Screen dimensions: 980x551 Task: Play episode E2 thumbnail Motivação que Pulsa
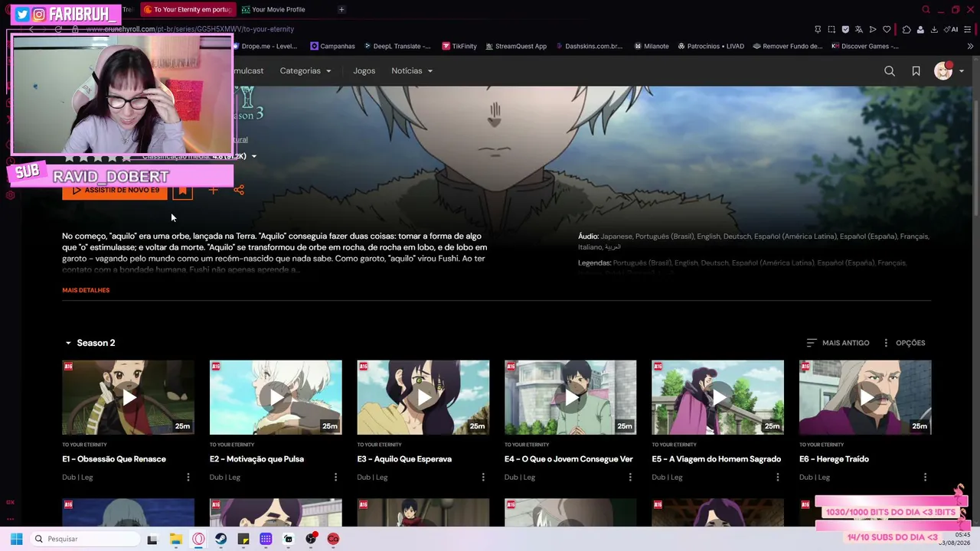coord(276,397)
